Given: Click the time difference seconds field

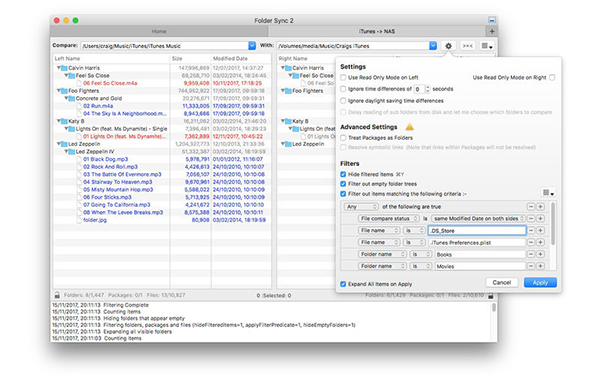Looking at the screenshot, I should (x=419, y=89).
